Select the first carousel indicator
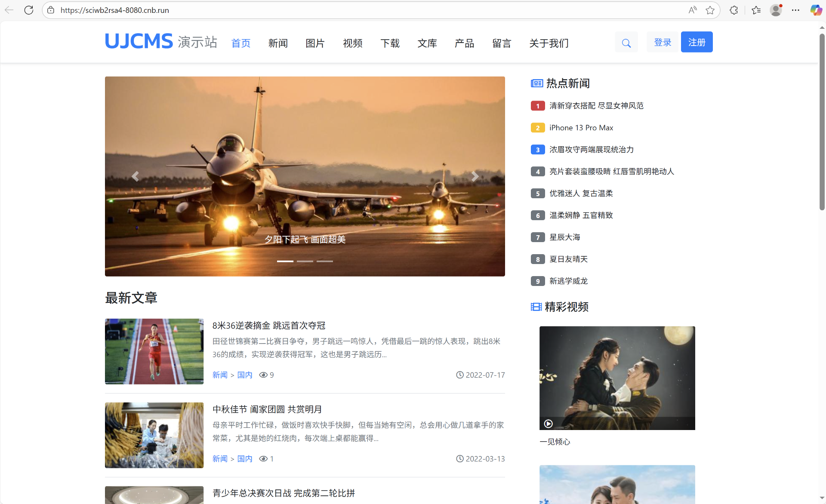Screen dimensions: 826x504 coord(285,261)
